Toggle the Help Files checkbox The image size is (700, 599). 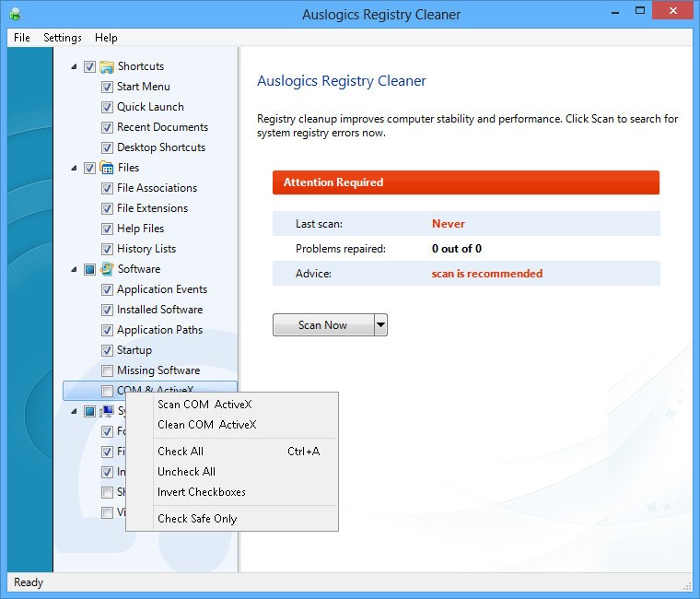107,229
